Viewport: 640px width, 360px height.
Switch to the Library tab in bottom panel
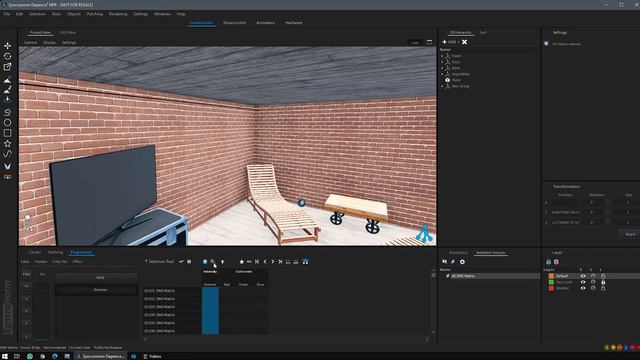point(35,252)
